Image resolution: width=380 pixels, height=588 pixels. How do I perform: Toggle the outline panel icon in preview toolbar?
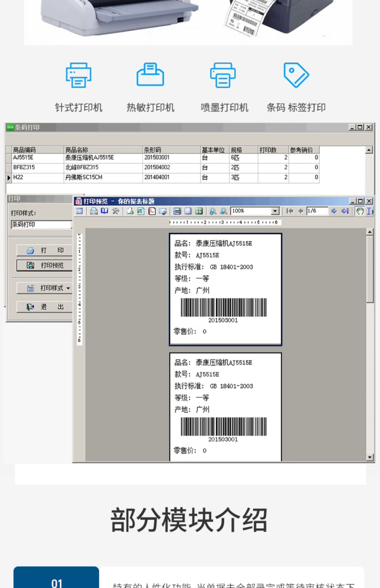(79, 211)
